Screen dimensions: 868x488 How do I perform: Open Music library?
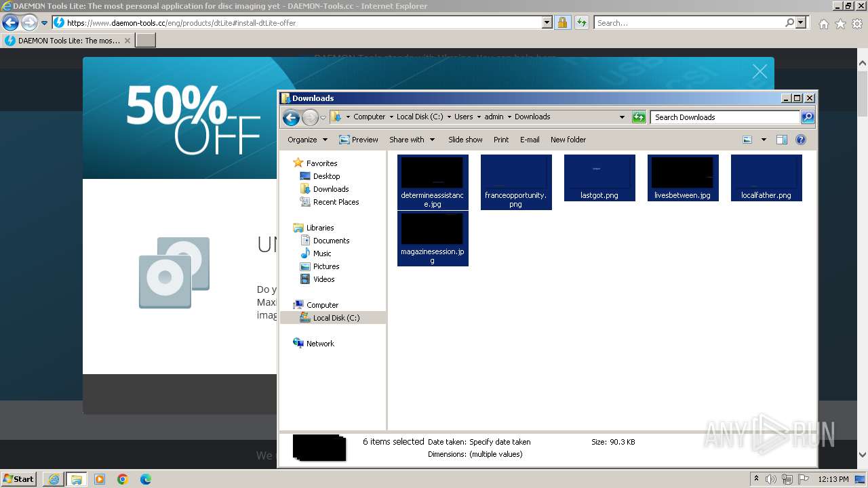[x=322, y=253]
